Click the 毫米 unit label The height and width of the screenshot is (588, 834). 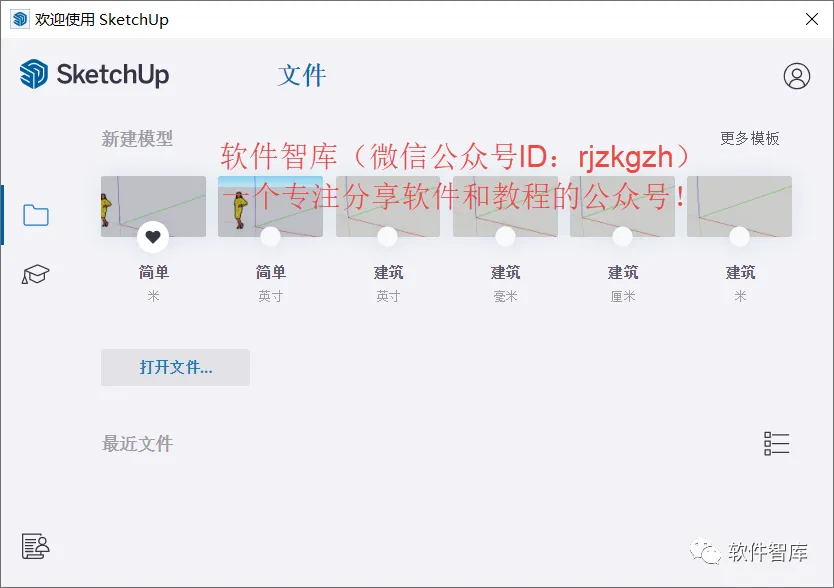[x=505, y=296]
